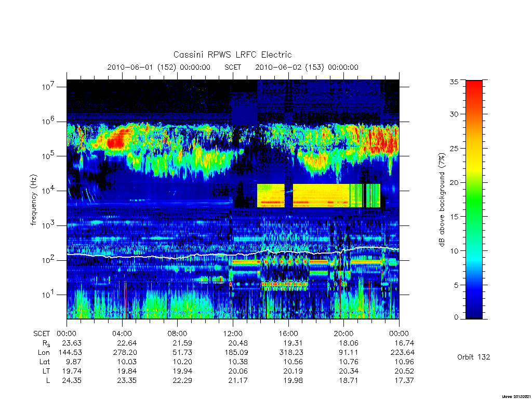Click the longitude value "318.23"
532x399 pixels.
point(291,353)
